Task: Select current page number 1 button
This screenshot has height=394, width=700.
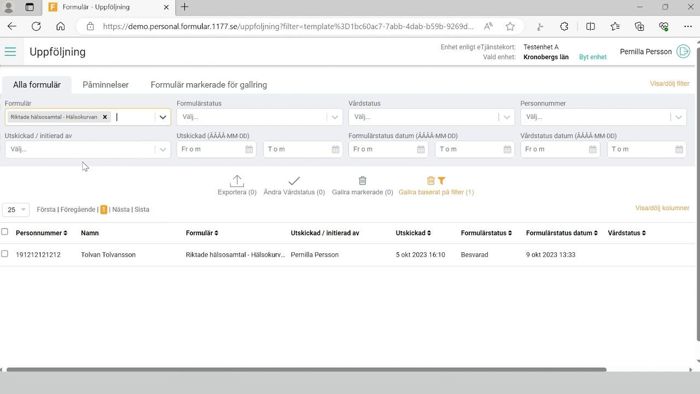Action: [104, 209]
